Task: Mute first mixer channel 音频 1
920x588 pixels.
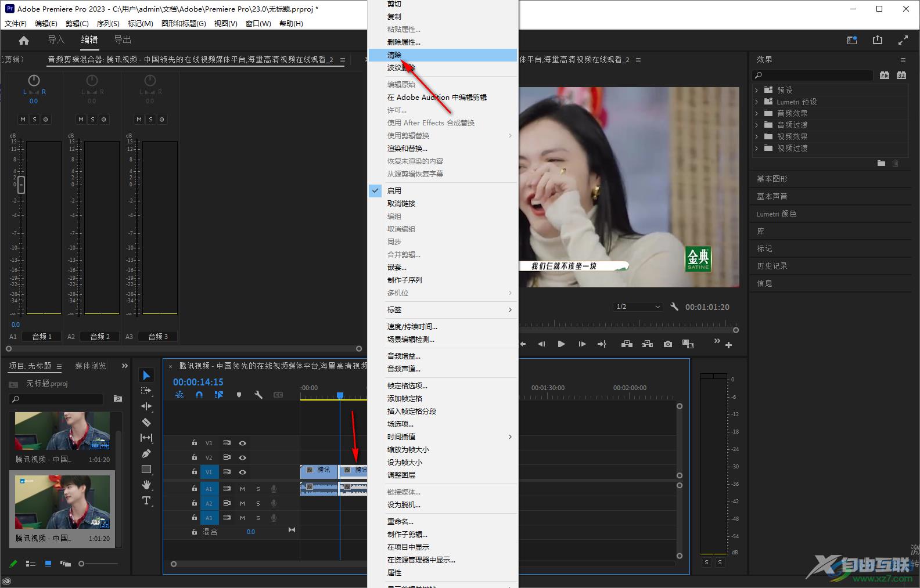Action: coord(23,119)
